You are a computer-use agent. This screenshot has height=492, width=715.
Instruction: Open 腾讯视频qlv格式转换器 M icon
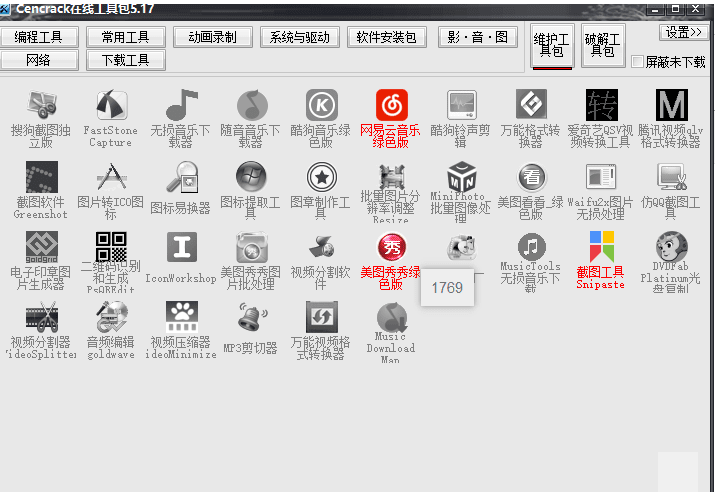671,105
